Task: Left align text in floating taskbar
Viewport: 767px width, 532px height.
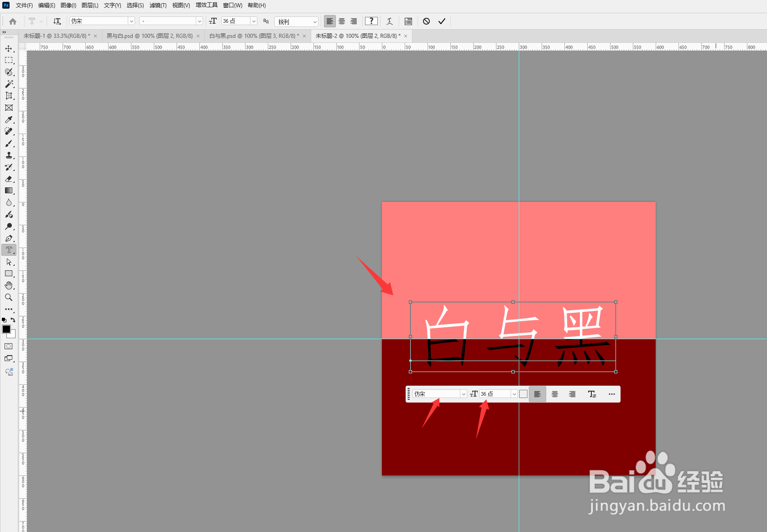Action: click(x=537, y=394)
